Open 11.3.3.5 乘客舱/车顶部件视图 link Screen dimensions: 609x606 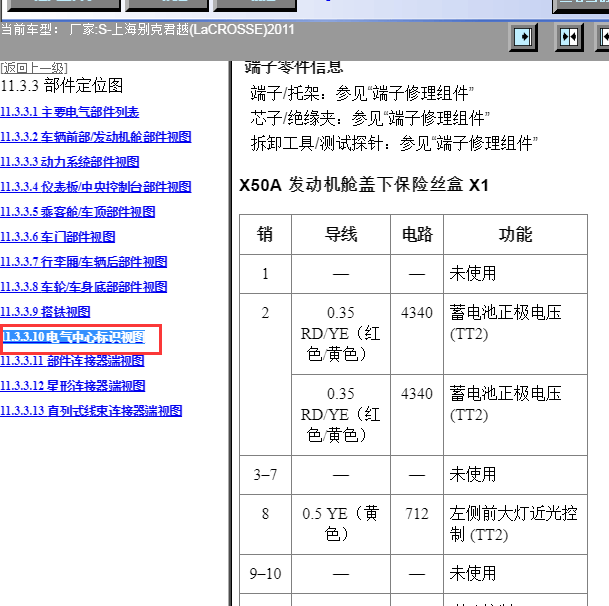[x=78, y=212]
